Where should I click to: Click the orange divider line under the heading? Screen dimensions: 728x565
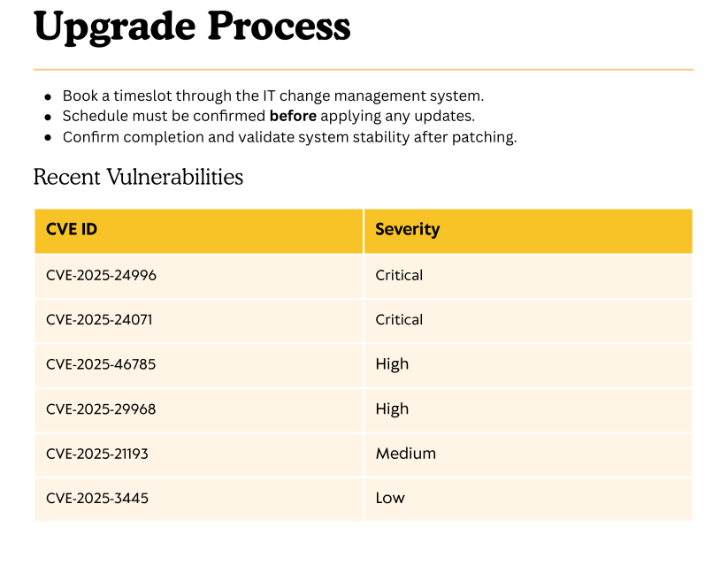coord(363,69)
